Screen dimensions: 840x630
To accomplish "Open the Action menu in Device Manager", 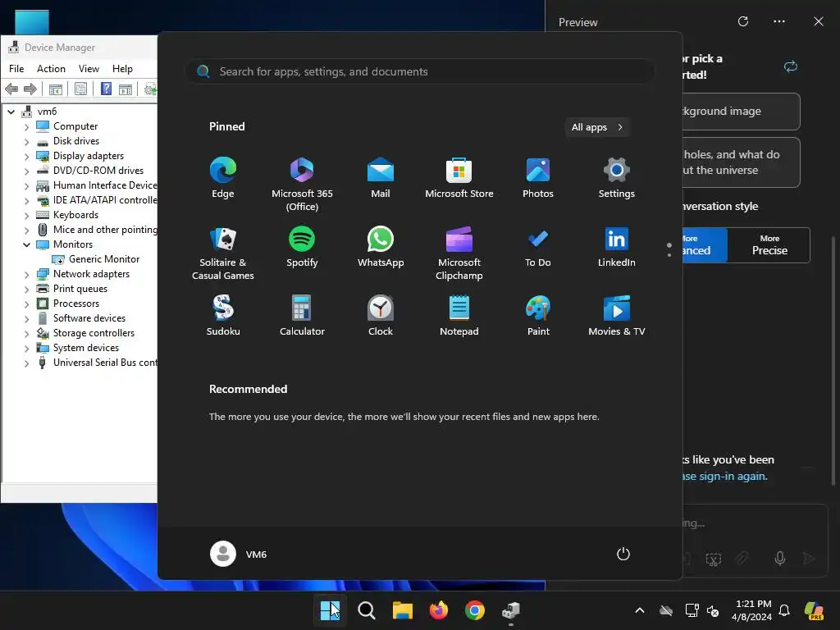I will [51, 69].
